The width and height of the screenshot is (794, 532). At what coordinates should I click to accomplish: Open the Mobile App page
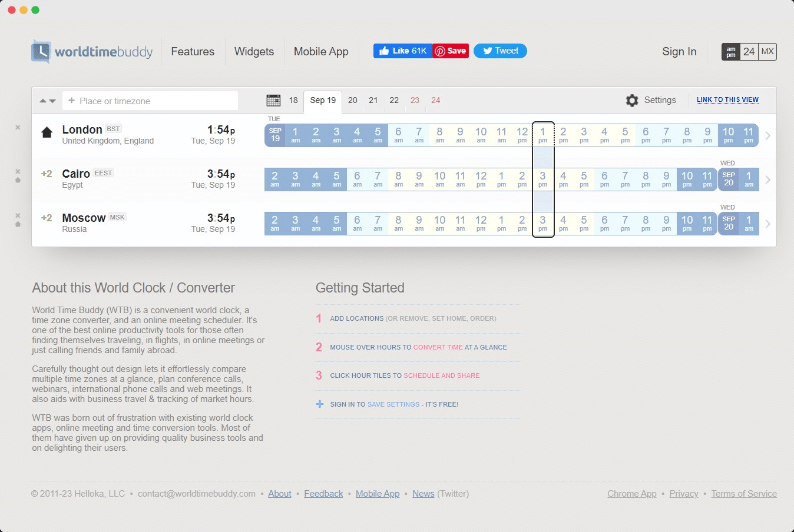point(321,52)
